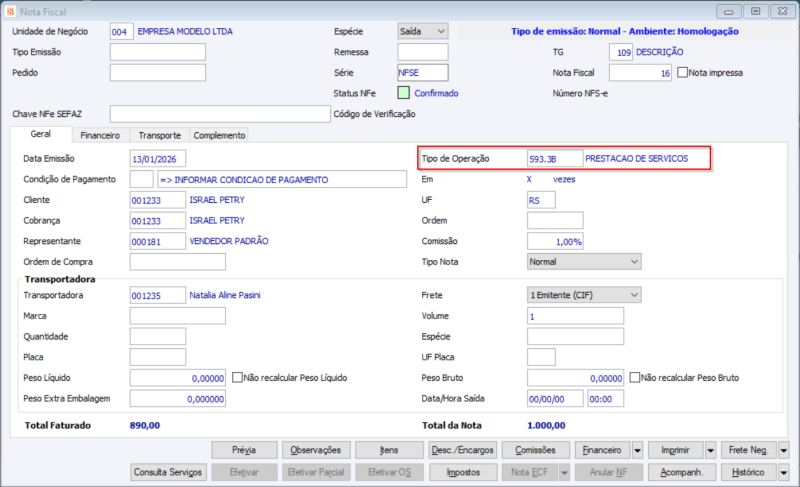Click the Imprimir button
Image resolution: width=800 pixels, height=487 pixels.
pos(676,450)
